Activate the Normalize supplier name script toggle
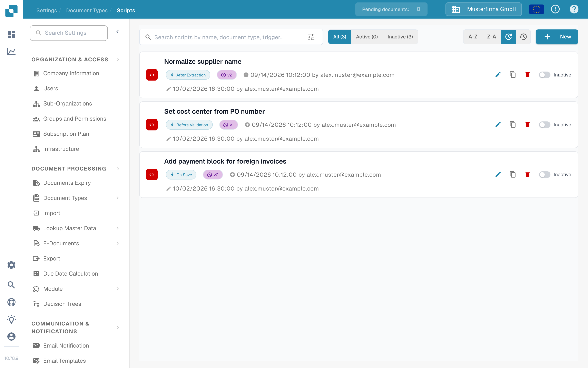Viewport: 588px width, 368px height. (544, 75)
